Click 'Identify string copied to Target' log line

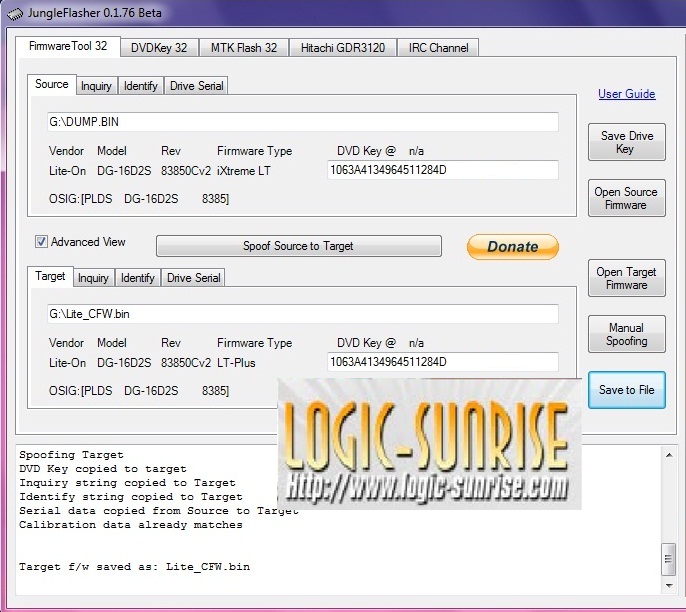pos(131,497)
